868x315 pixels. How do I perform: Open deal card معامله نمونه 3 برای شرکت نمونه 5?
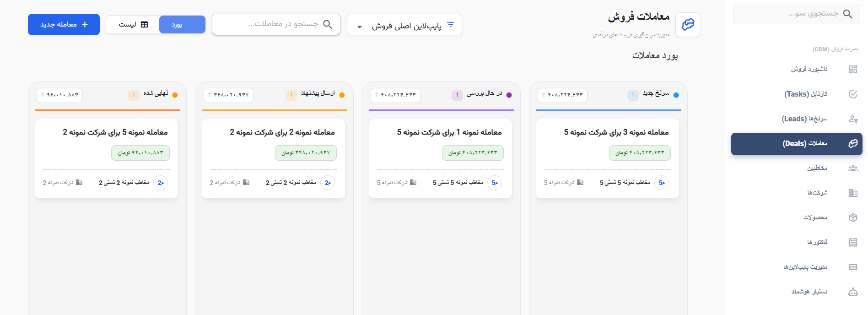[607, 158]
